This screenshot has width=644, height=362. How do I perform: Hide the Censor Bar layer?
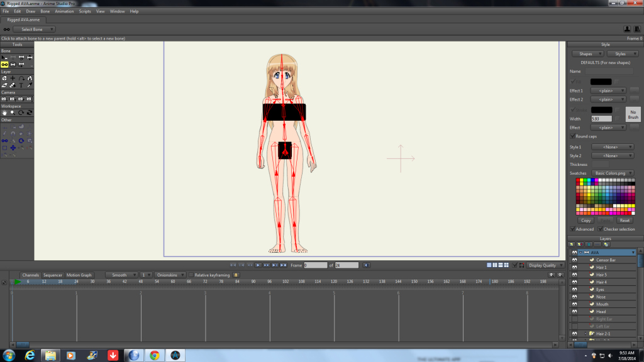point(574,260)
